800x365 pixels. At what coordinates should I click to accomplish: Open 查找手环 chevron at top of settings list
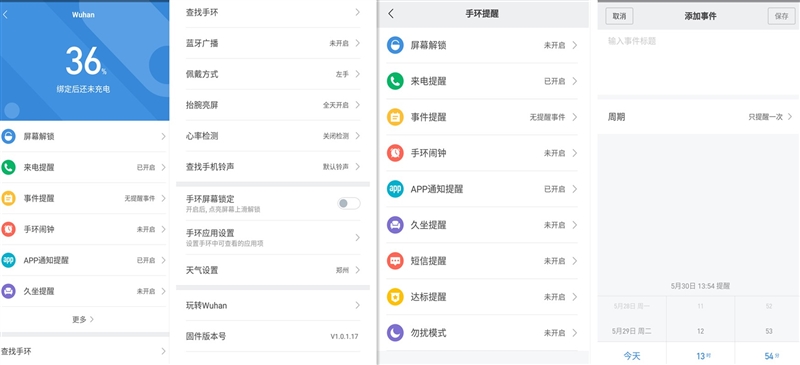coord(358,12)
